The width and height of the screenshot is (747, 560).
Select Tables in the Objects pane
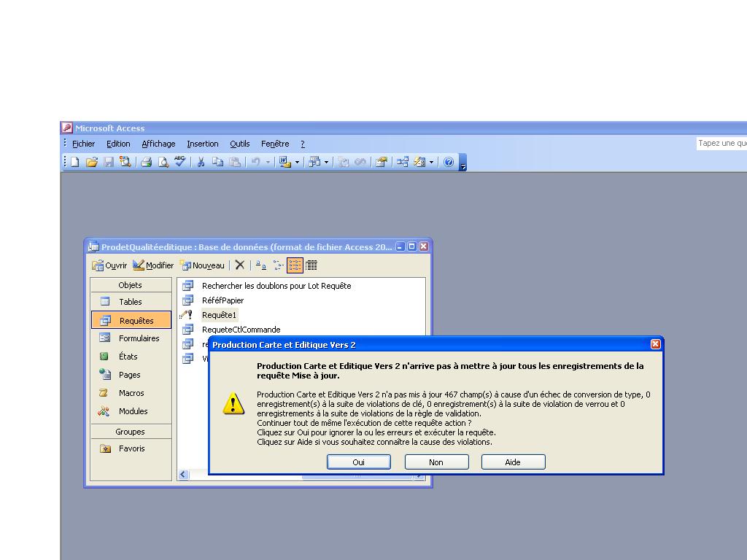(x=131, y=301)
